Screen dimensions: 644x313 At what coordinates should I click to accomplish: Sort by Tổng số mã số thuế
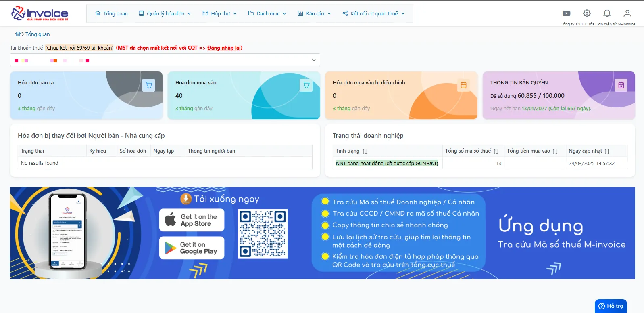[x=496, y=151]
